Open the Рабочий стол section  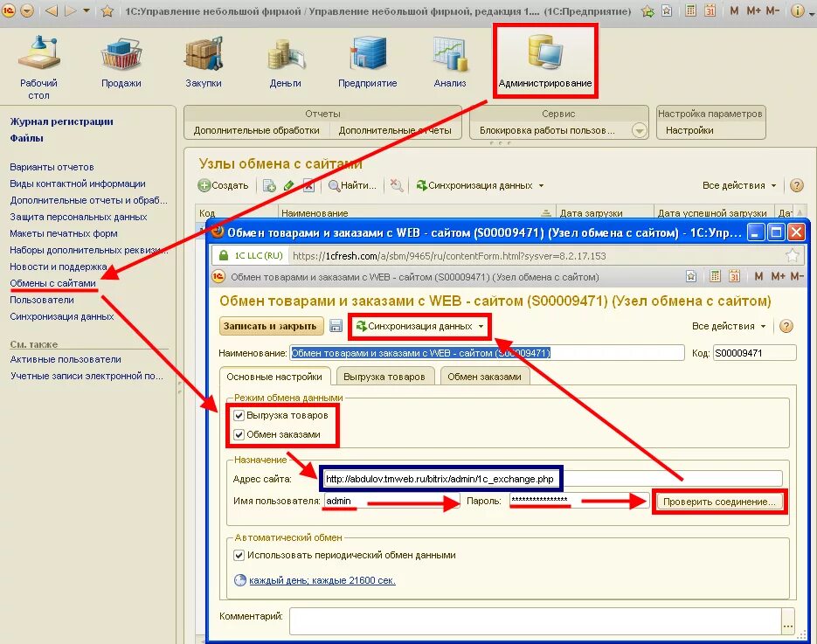(39, 66)
